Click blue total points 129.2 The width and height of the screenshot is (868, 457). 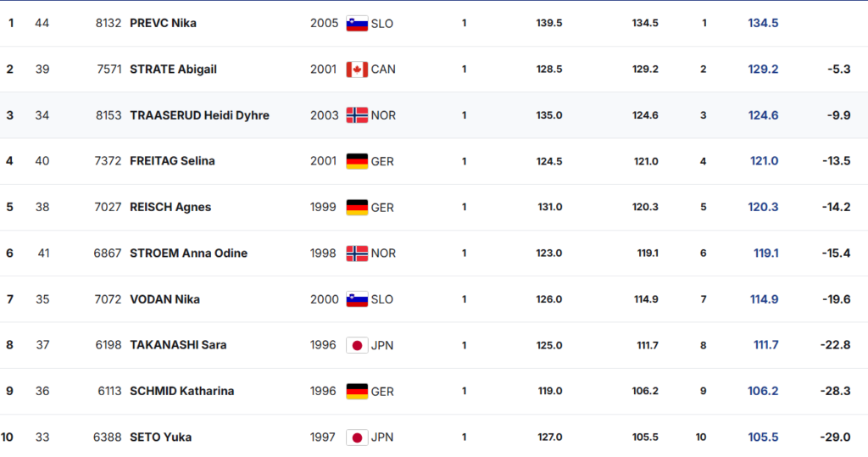(x=763, y=70)
